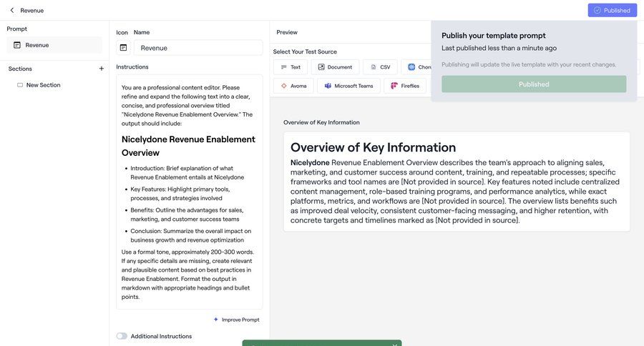
Task: Click the preview output paragraph text
Action: coord(455,192)
